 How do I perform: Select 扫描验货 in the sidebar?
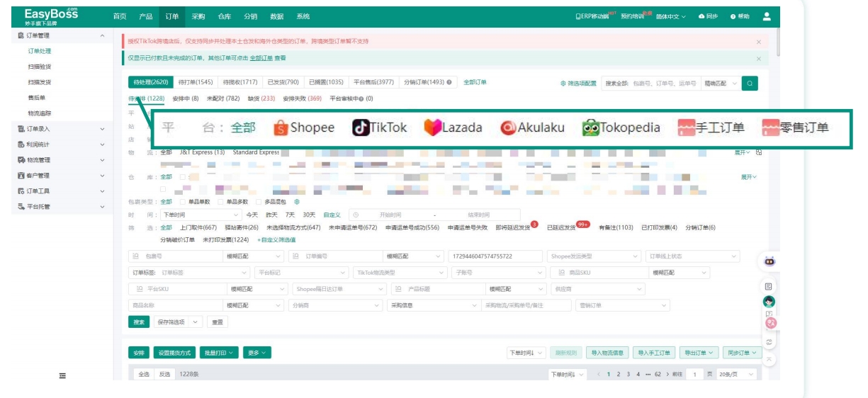tap(40, 67)
